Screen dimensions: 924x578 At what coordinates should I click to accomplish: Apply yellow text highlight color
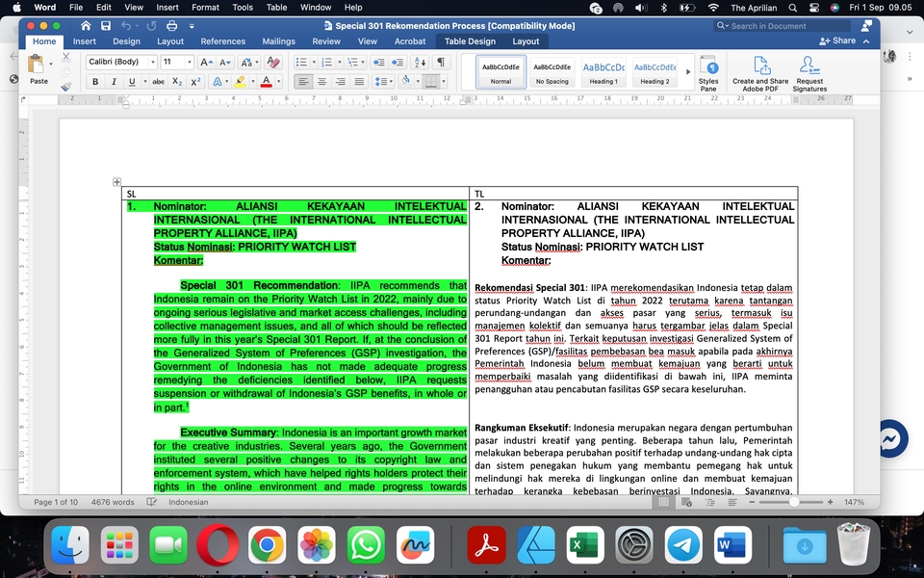(x=240, y=82)
